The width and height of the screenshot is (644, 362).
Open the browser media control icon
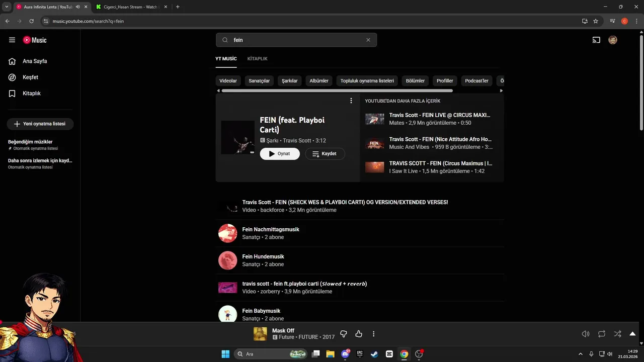(612, 21)
